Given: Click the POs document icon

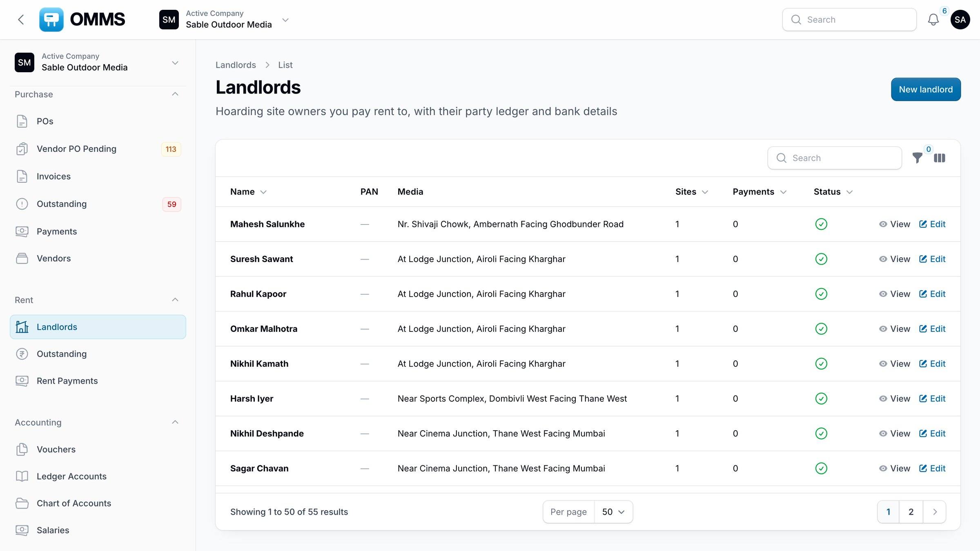Looking at the screenshot, I should pyautogui.click(x=22, y=121).
